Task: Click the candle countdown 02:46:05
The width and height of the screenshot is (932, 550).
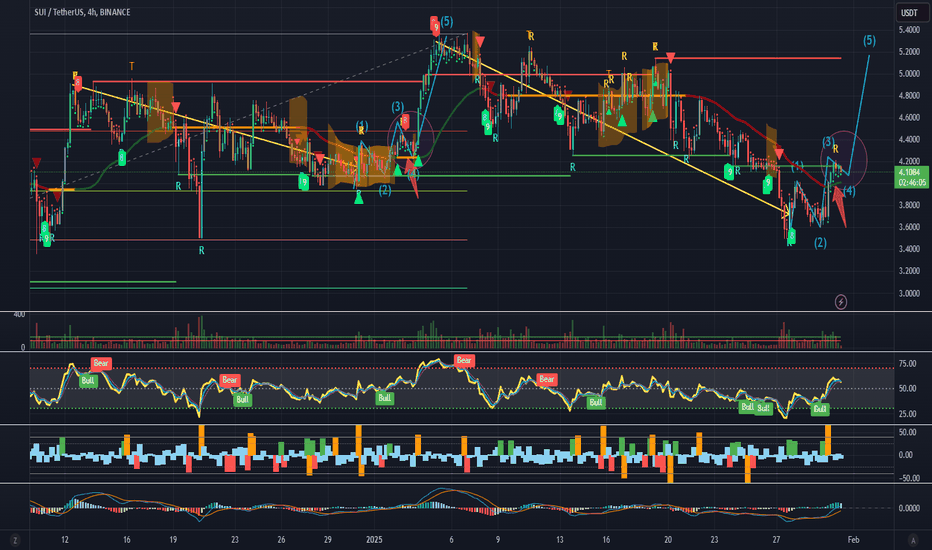Action: [912, 183]
